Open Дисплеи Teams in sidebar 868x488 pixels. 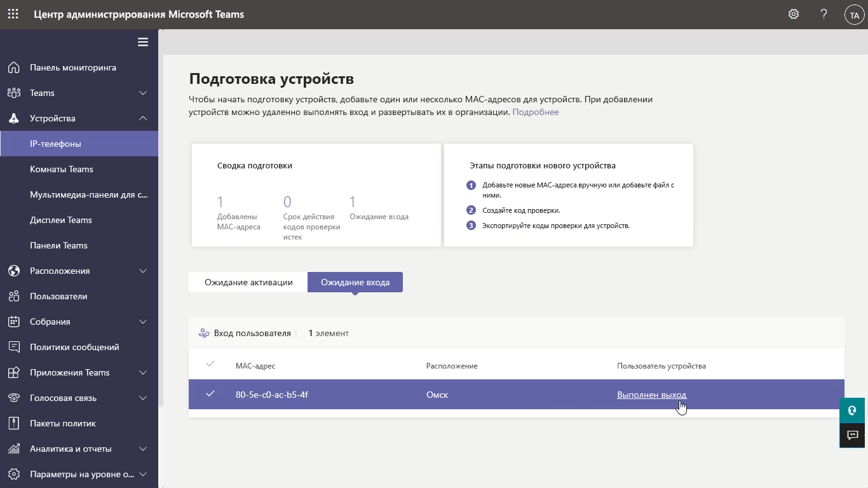[79, 220]
